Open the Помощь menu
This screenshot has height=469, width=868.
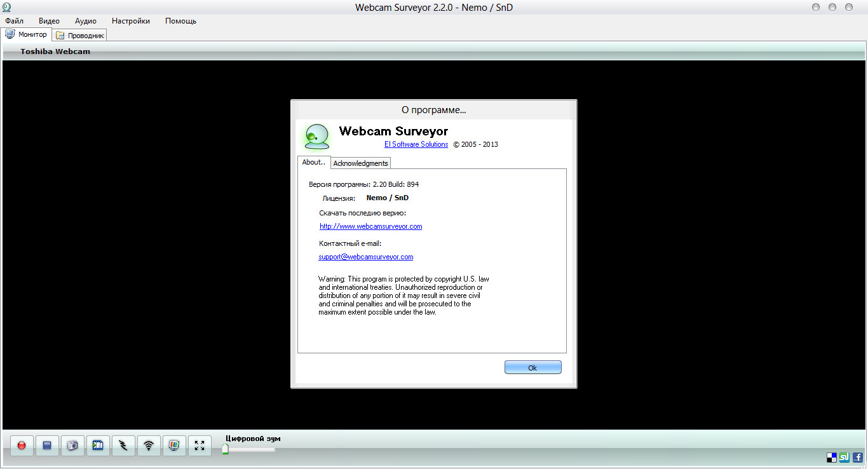180,21
